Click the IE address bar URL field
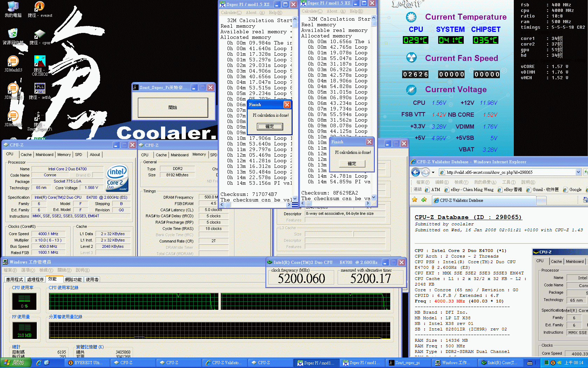 pos(507,172)
